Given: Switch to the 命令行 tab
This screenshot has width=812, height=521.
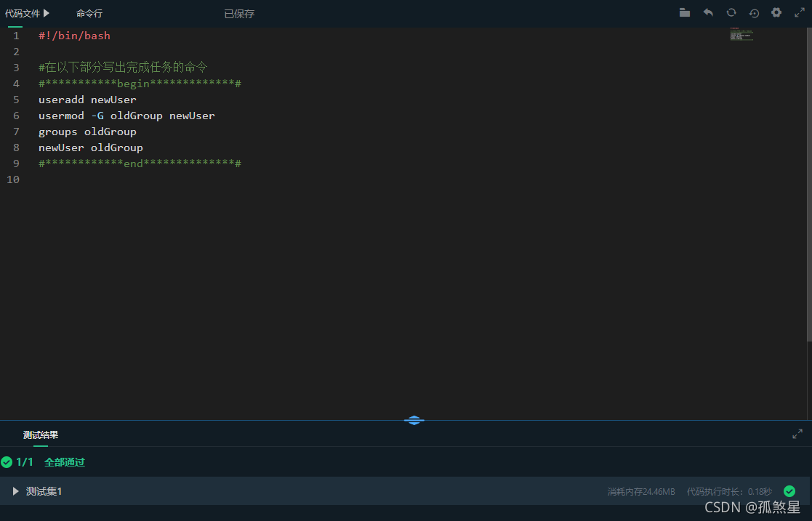Looking at the screenshot, I should 89,12.
